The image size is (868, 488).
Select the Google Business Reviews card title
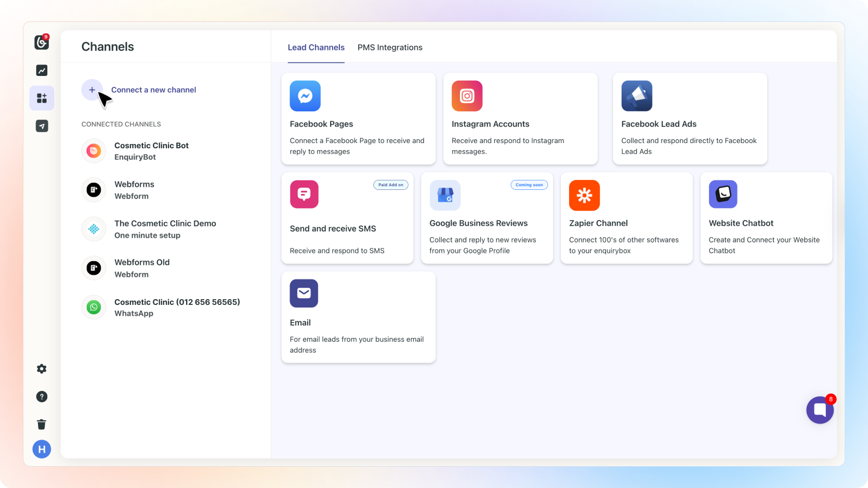tap(478, 223)
